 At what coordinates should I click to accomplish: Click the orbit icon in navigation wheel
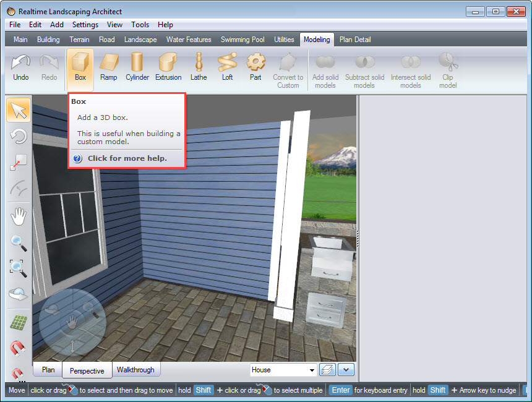tap(52, 309)
